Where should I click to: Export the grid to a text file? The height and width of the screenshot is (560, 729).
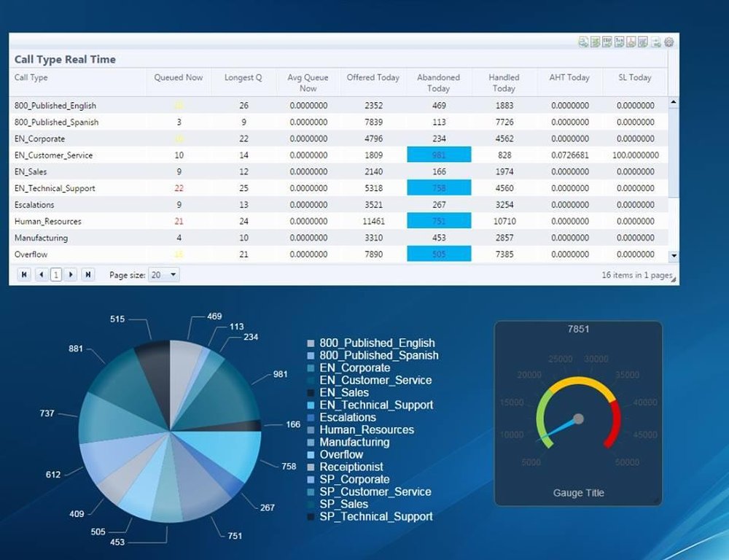point(619,42)
